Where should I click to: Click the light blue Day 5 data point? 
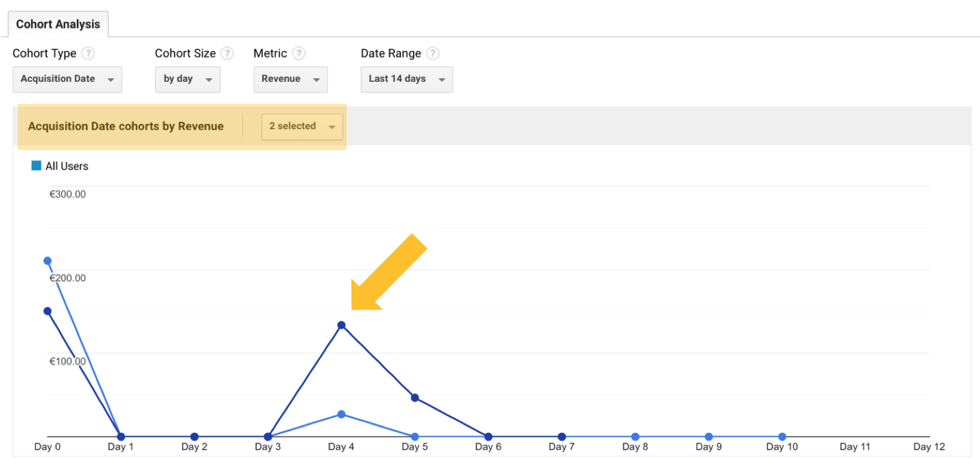pos(415,437)
